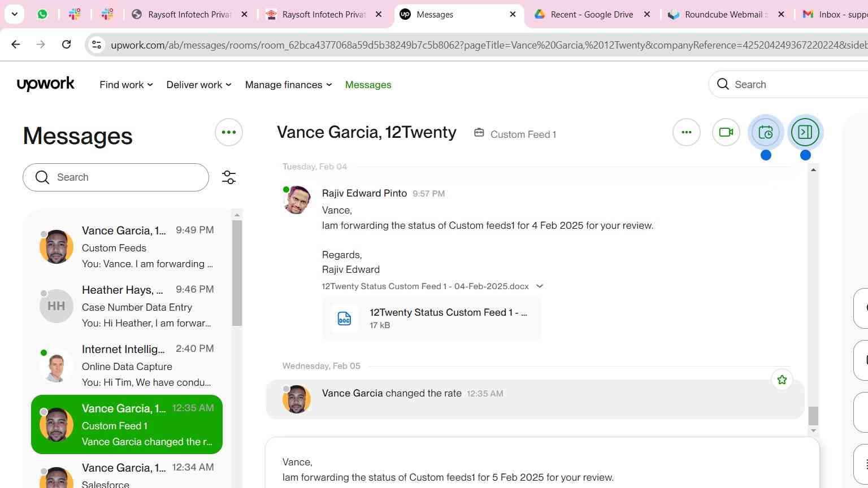Image resolution: width=868 pixels, height=488 pixels.
Task: Expand the attachment filename dropdown chevron
Action: 540,286
